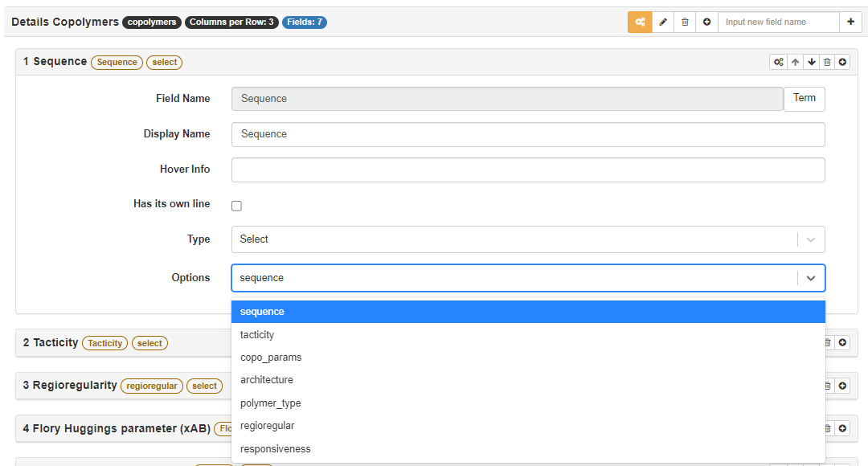Move the Sequence field down with arrow icon
This screenshot has height=466, width=868.
[811, 62]
